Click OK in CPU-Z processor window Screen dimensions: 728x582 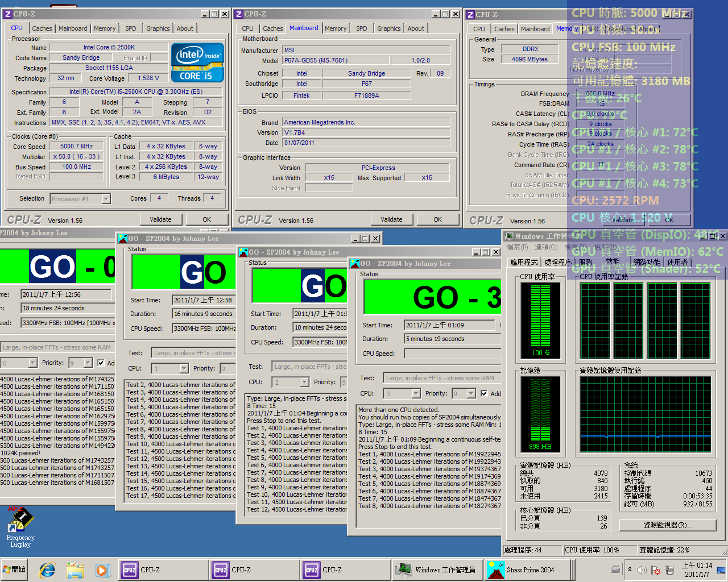(206, 219)
